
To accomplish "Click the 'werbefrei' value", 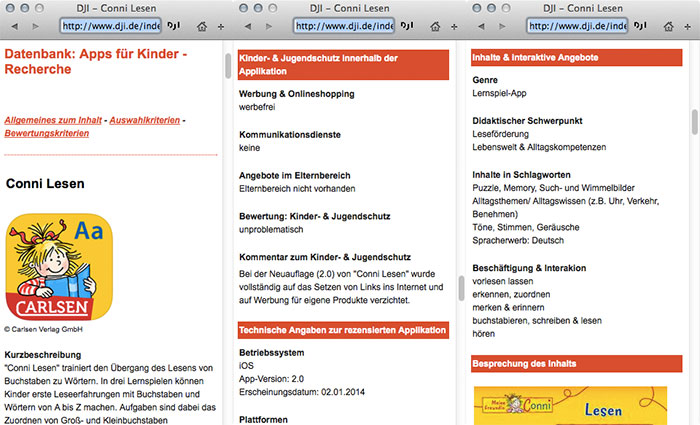I will pos(257,107).
